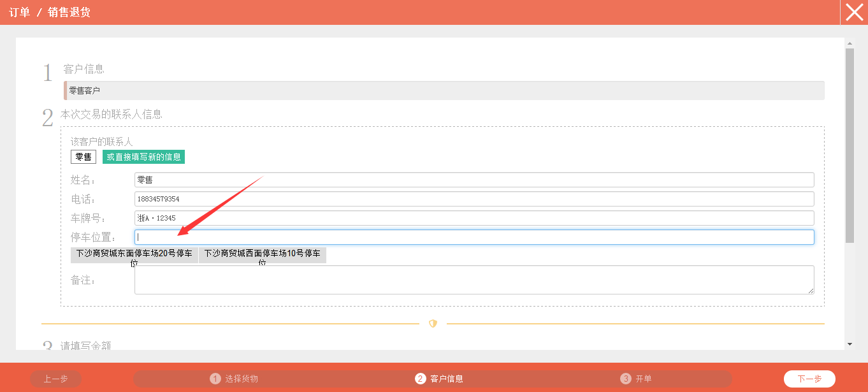Click the 停车位置 input box
The width and height of the screenshot is (868, 392).
[x=474, y=237]
